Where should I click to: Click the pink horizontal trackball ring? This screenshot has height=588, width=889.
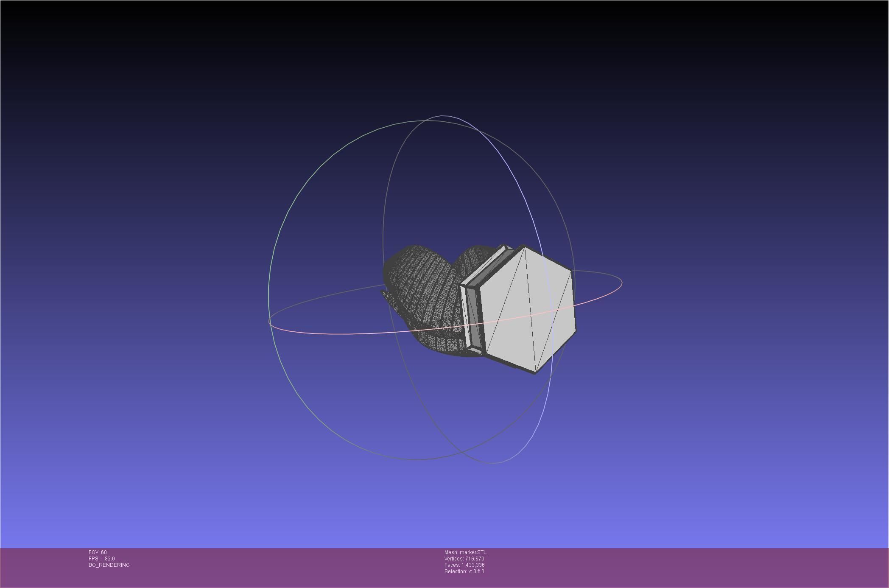point(339,333)
